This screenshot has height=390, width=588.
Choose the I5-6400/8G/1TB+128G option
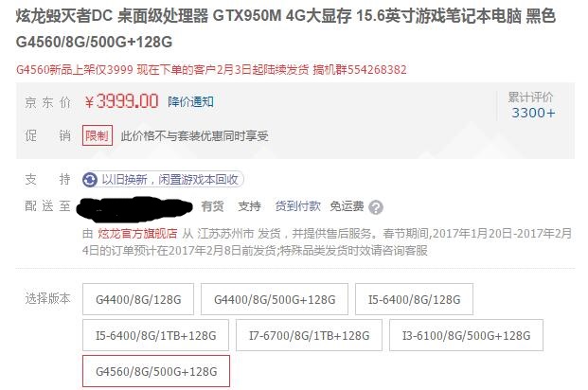pos(155,335)
